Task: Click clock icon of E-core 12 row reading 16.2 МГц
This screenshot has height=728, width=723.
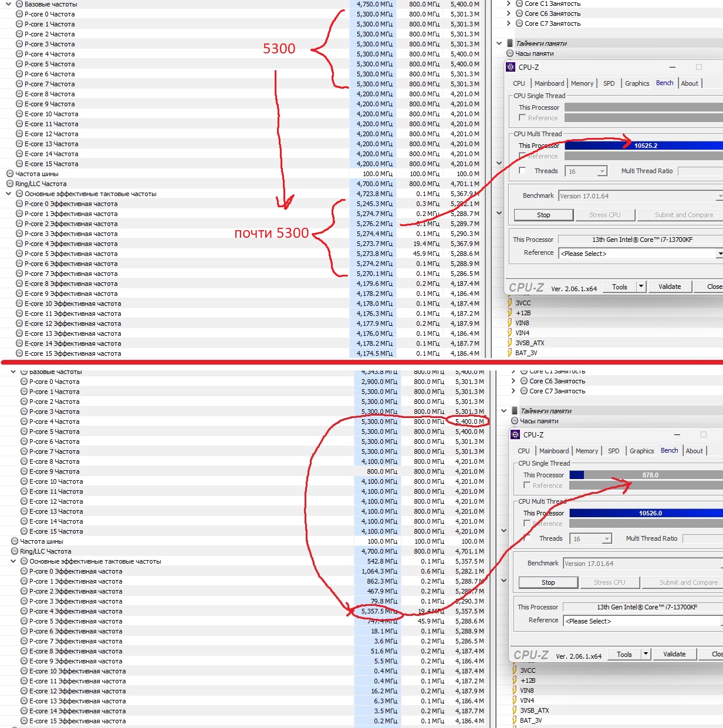Action: (24, 691)
